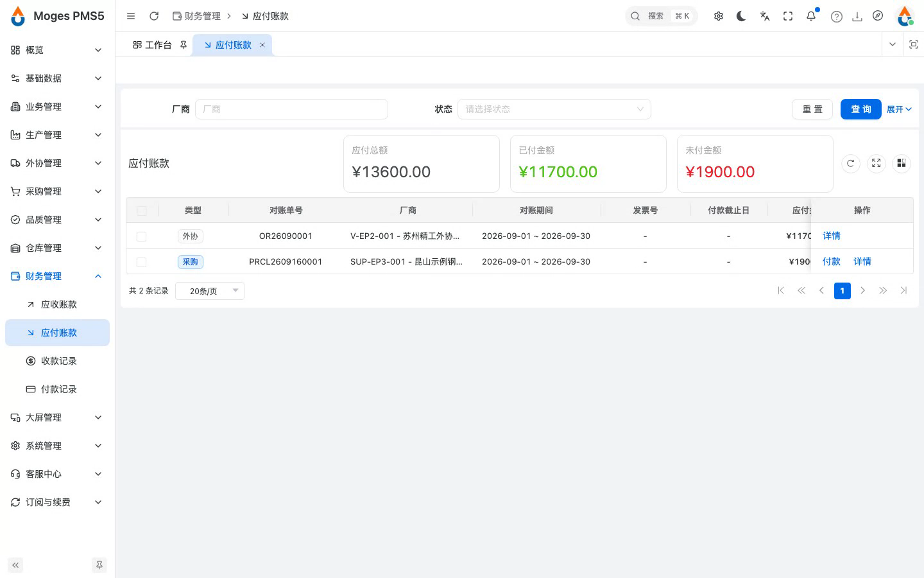Maximize content area via tab bar icon
The image size is (924, 578).
pyautogui.click(x=914, y=44)
